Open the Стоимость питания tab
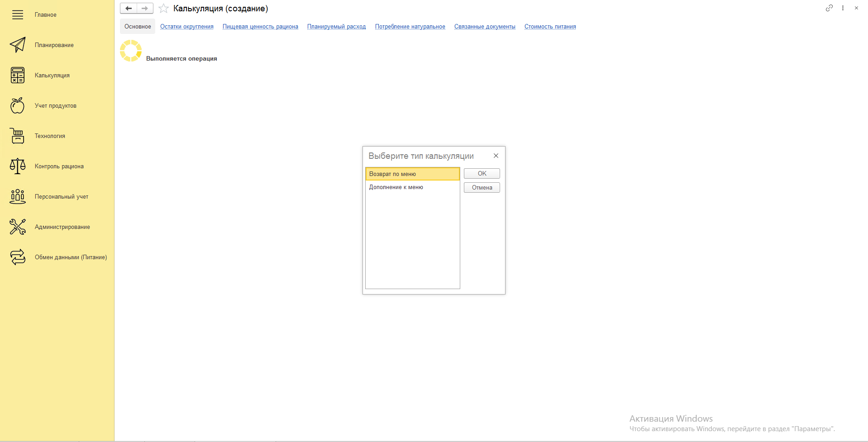The width and height of the screenshot is (868, 442). (550, 27)
